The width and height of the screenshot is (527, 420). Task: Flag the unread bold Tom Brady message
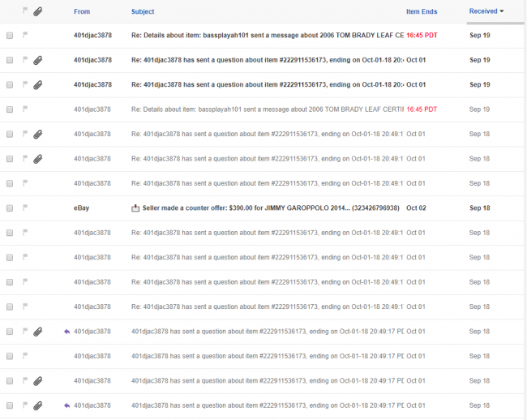click(x=25, y=36)
